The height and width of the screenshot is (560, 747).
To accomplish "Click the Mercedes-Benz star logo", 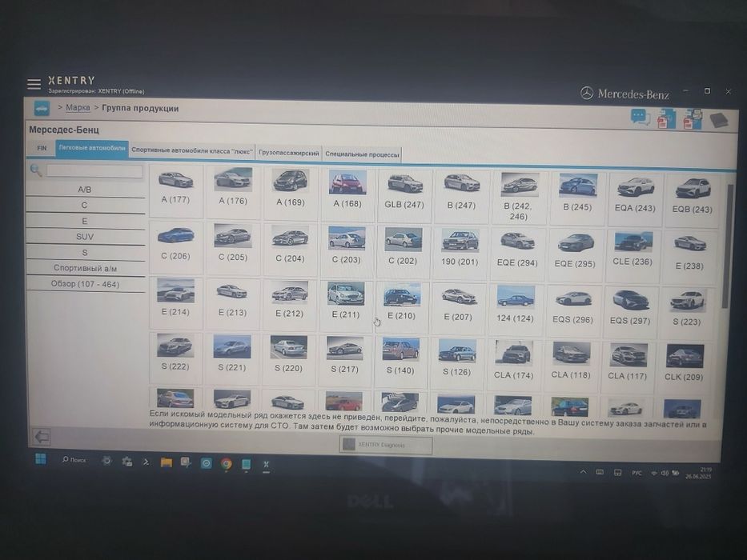I will (x=586, y=93).
